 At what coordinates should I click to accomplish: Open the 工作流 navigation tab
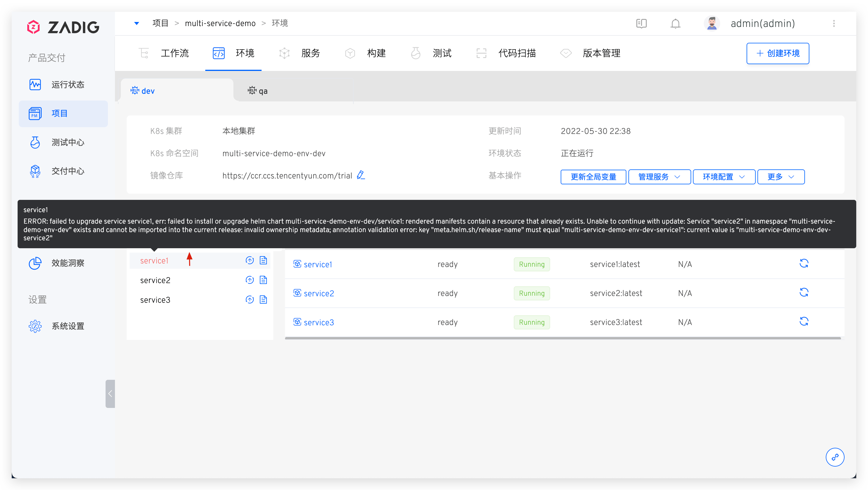174,53
